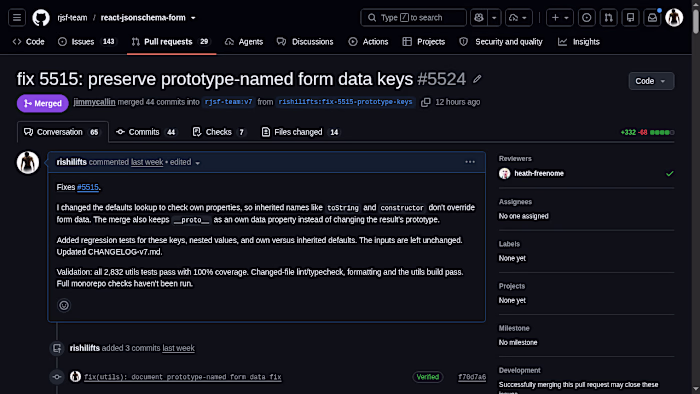The height and width of the screenshot is (394, 700).
Task: Open the Issues tab with 143
Action: pos(87,42)
